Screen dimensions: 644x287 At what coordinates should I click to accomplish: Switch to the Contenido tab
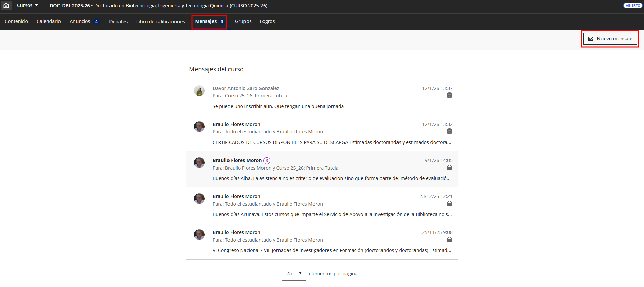(x=16, y=21)
